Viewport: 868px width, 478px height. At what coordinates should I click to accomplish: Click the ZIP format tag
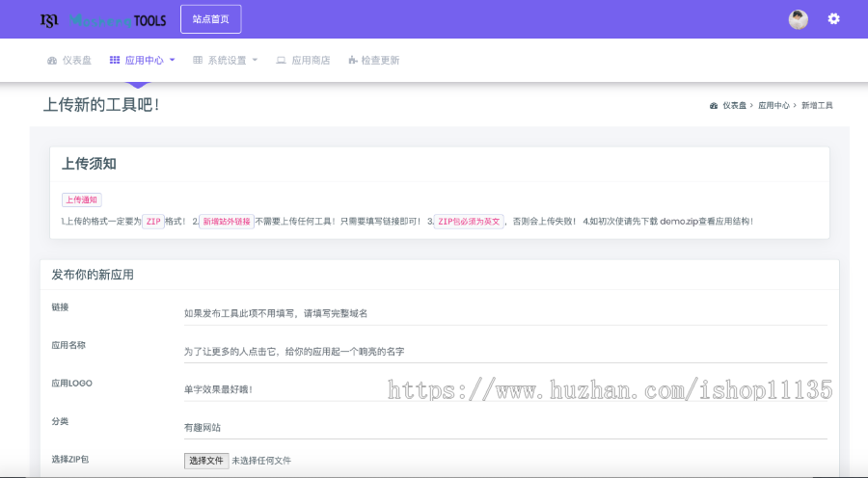coord(153,222)
